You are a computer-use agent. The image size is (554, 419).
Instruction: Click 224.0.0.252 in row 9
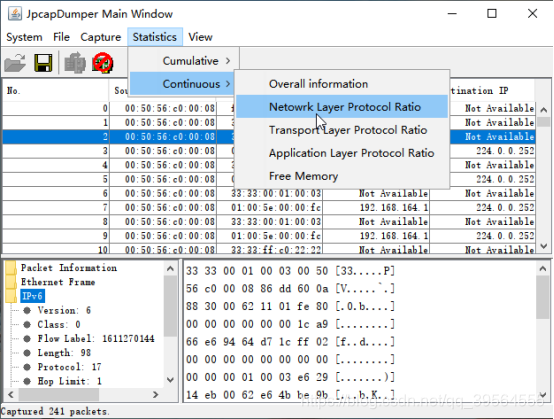coord(505,236)
